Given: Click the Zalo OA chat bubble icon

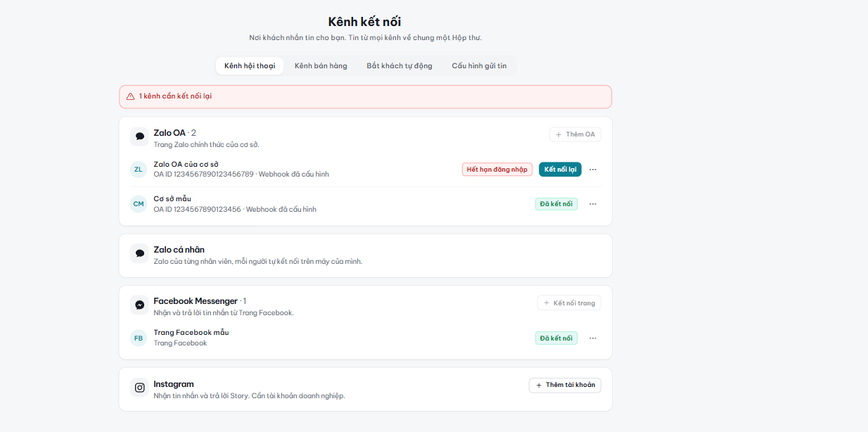Looking at the screenshot, I should click(139, 136).
